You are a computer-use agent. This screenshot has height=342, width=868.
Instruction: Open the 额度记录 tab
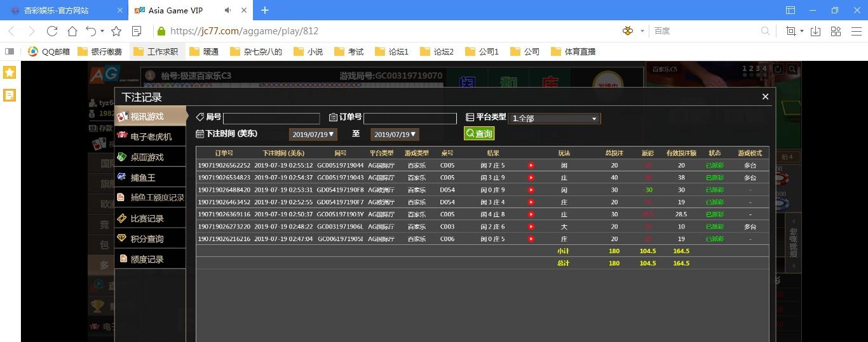pos(151,259)
